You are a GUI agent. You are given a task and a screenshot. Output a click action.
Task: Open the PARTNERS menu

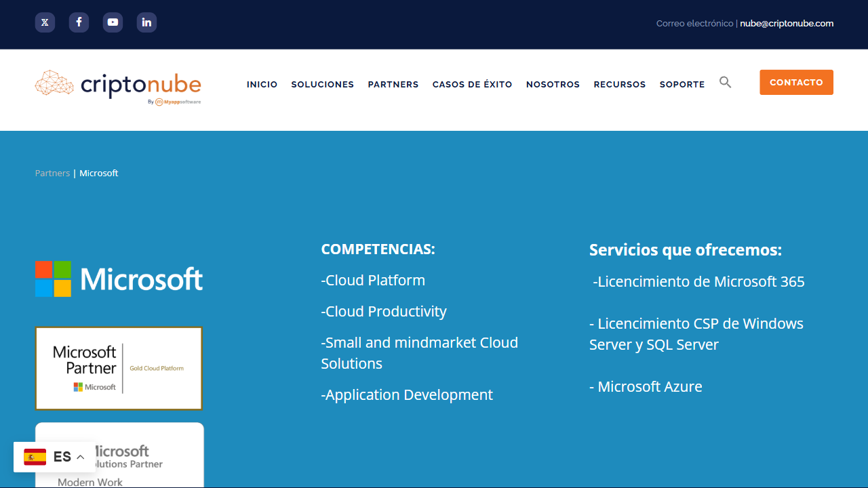pyautogui.click(x=393, y=85)
